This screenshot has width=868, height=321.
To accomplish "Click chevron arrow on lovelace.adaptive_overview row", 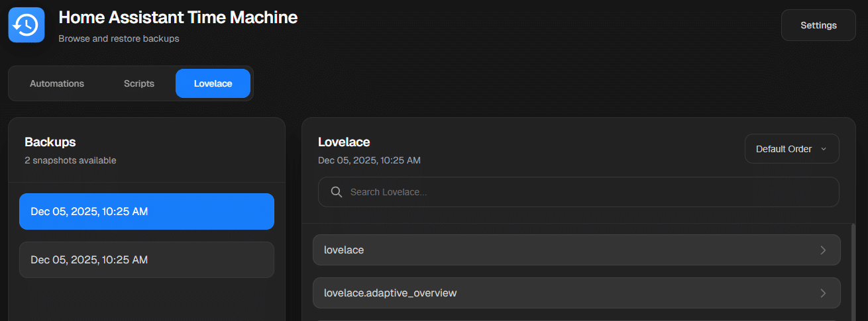I will point(823,293).
